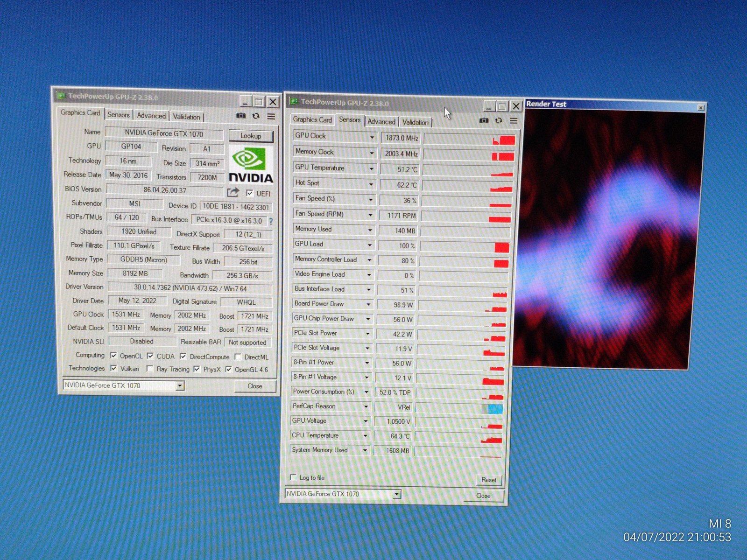This screenshot has width=747, height=560.
Task: Open hamburger menu in Sensors window
Action: pos(514,121)
